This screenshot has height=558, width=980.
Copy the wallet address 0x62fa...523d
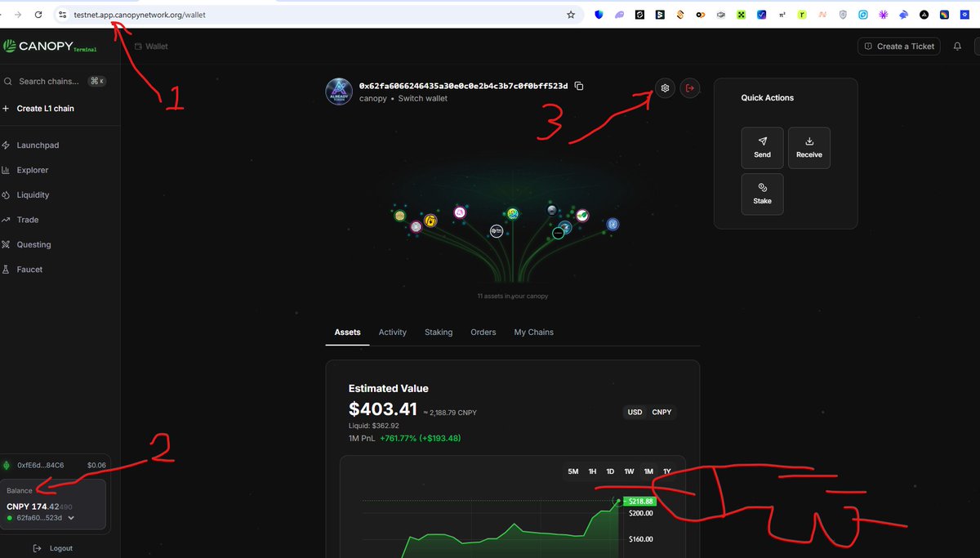coord(578,86)
